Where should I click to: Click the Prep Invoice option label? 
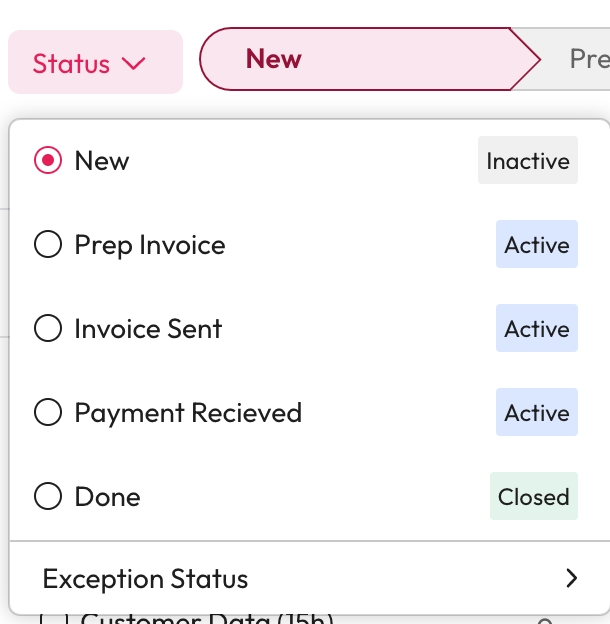tap(150, 245)
